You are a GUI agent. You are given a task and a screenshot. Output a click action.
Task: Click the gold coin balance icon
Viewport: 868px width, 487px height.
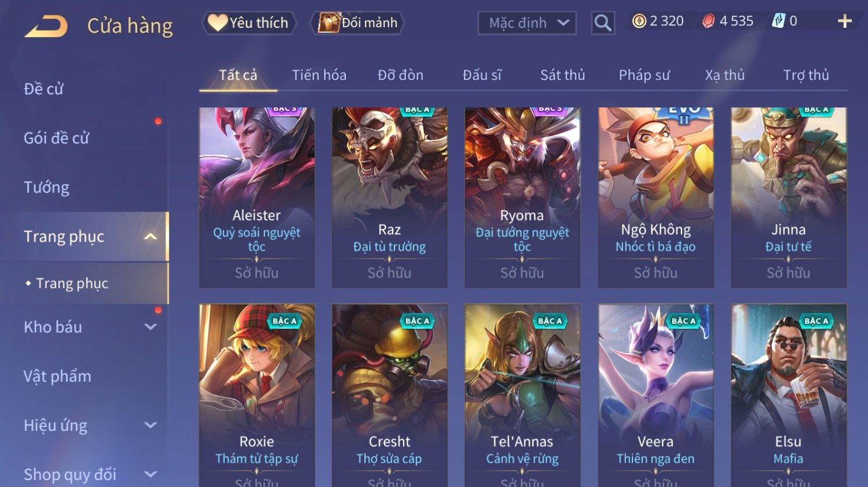[x=638, y=21]
